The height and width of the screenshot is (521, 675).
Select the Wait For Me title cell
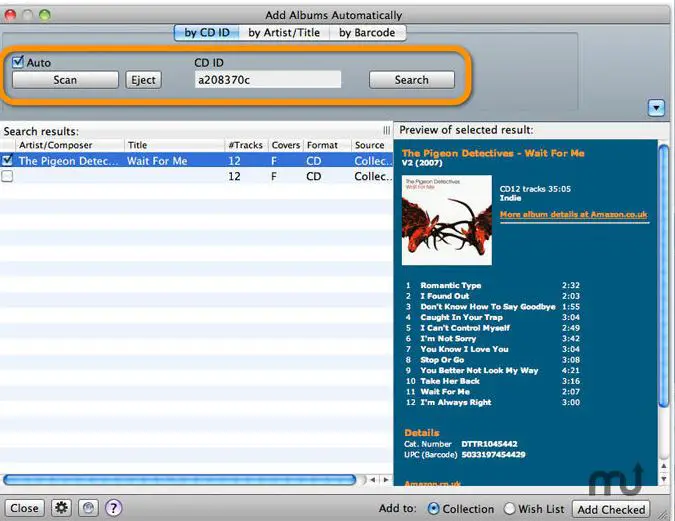click(x=157, y=161)
